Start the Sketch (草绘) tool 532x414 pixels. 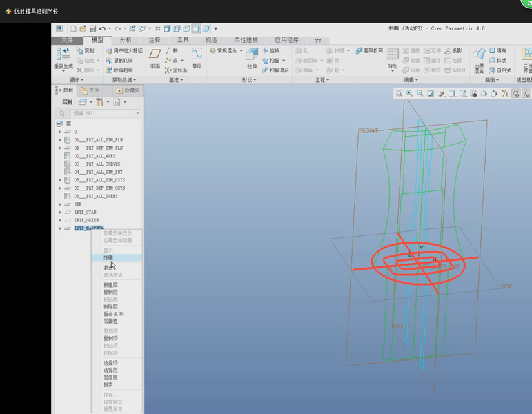(197, 59)
